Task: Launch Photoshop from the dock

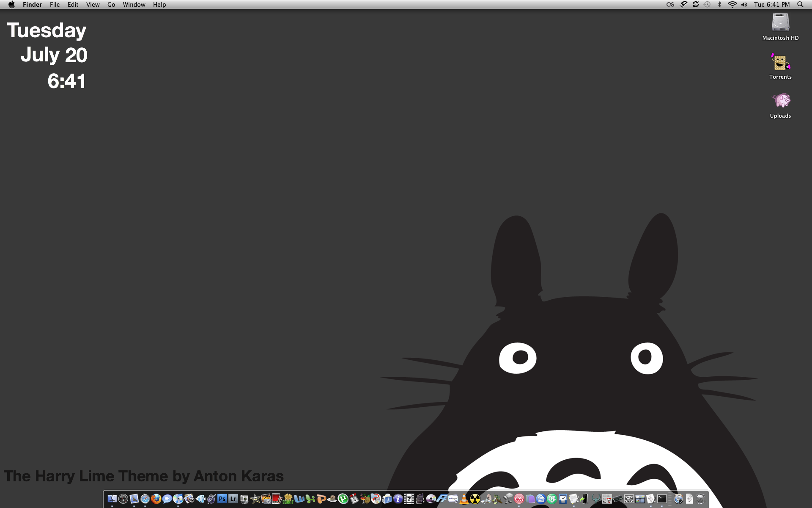Action: pos(222,499)
